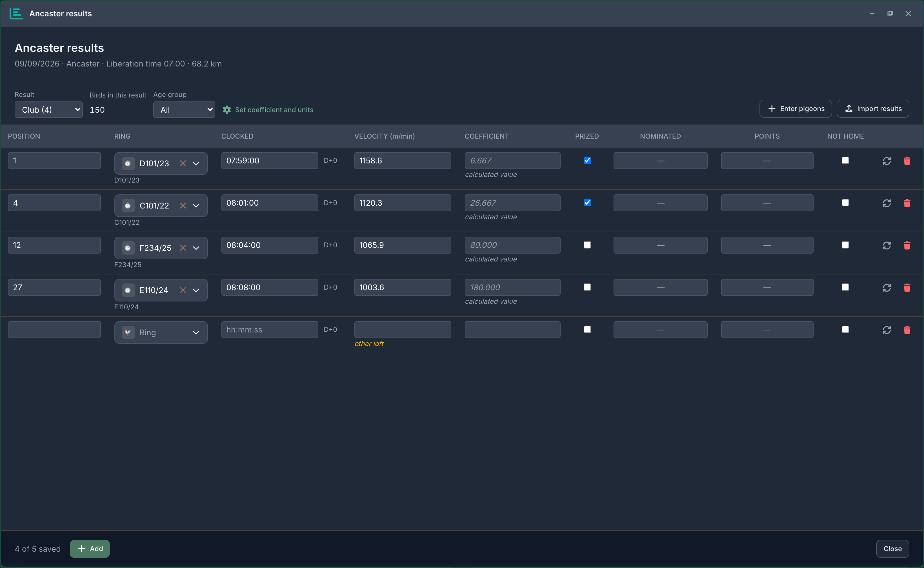The image size is (924, 568).
Task: Uncheck Prized for D101/23
Action: click(587, 160)
